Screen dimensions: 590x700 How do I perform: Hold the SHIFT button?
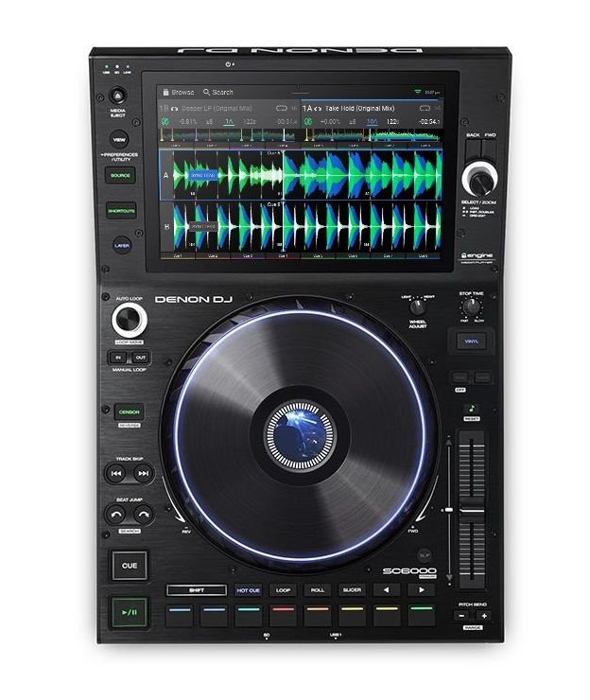[x=197, y=590]
